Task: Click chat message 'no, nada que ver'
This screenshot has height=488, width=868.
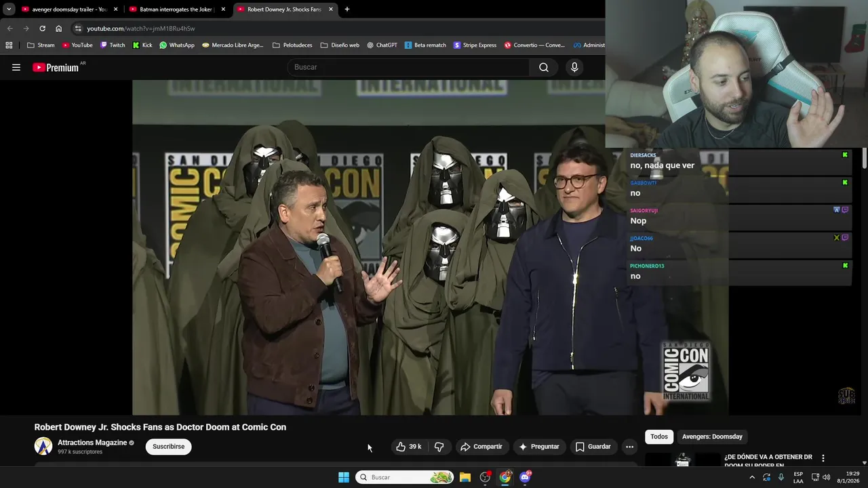Action: pyautogui.click(x=662, y=165)
